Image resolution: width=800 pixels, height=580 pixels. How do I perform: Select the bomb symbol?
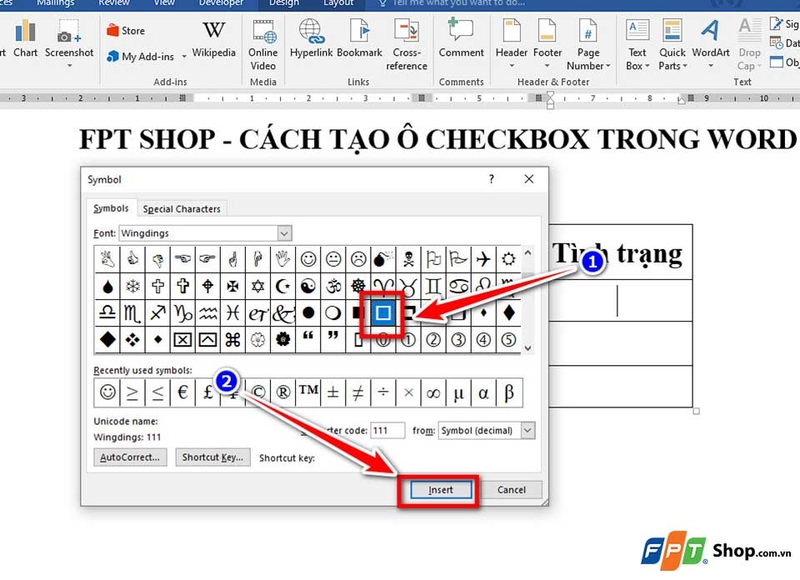(383, 259)
